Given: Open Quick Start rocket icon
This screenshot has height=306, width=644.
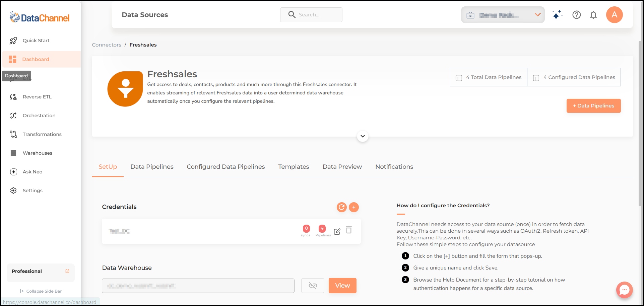Looking at the screenshot, I should tap(13, 41).
